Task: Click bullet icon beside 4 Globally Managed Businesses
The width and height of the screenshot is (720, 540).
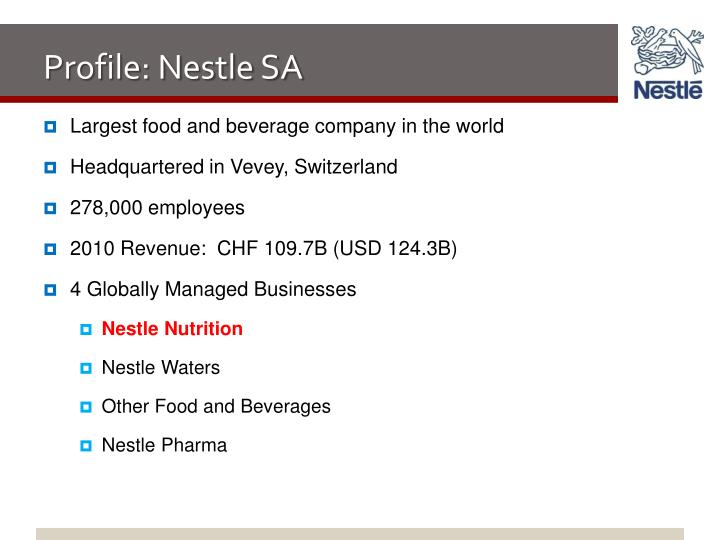Action: 51,290
